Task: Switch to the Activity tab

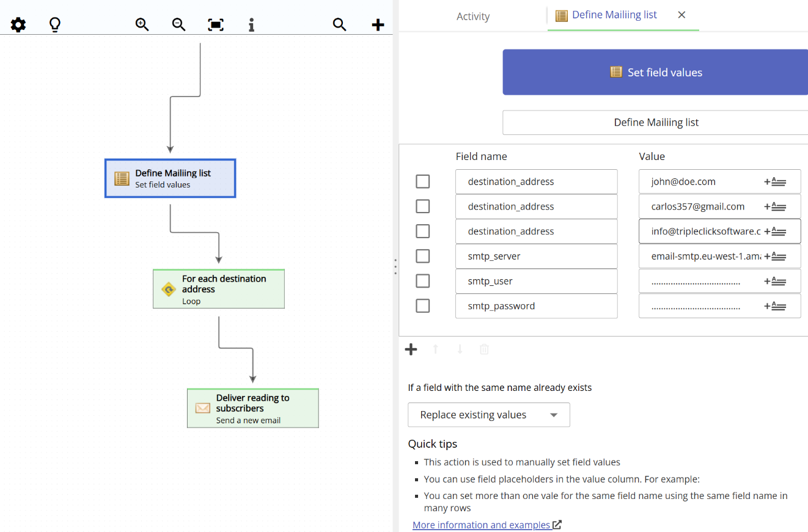Action: [472, 16]
